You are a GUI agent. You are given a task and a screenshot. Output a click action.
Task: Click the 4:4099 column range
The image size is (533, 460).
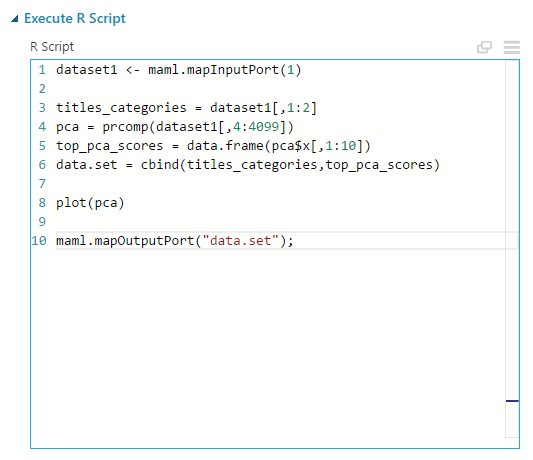click(x=256, y=127)
